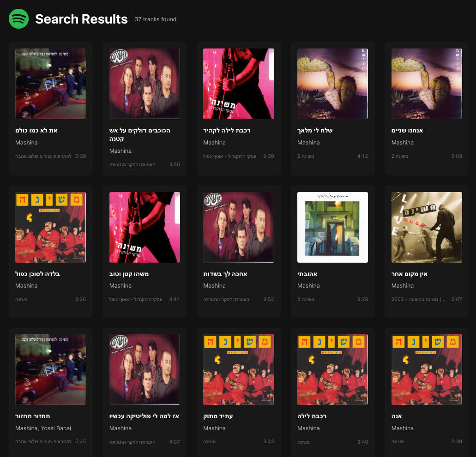The image size is (476, 457).
Task: Click the 5:03 duration of אנחנו שניים
Action: tap(457, 156)
